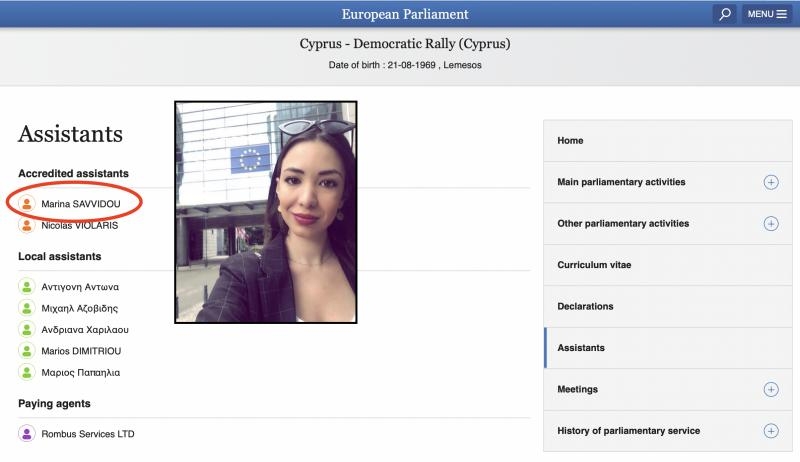Click the large Assistants page heading
The width and height of the screenshot is (800, 462).
[x=70, y=134]
